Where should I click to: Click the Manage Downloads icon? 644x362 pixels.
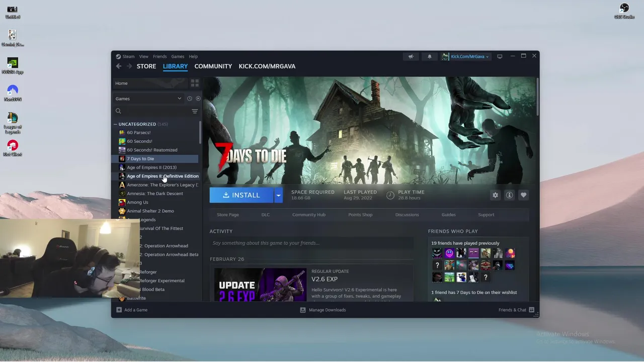point(303,310)
